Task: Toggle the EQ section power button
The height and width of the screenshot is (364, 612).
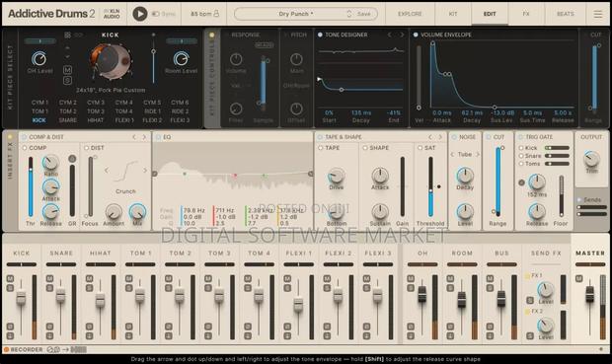Action: (158, 137)
